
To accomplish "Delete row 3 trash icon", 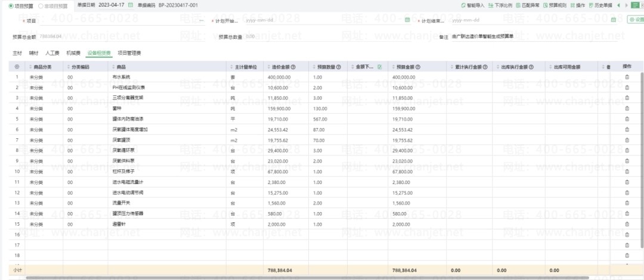I will (x=627, y=98).
